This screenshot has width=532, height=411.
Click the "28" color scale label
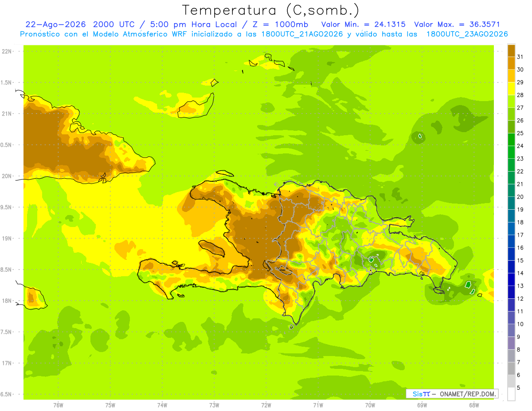(520, 95)
